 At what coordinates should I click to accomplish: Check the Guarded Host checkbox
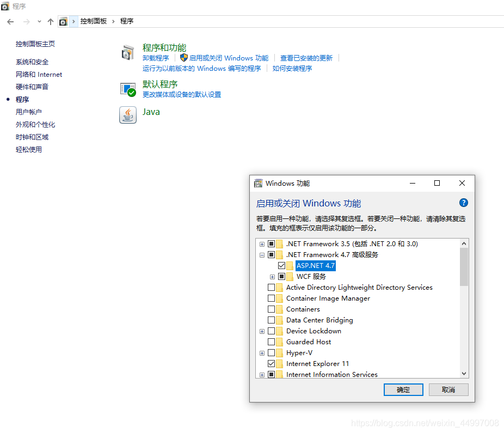tap(271, 342)
